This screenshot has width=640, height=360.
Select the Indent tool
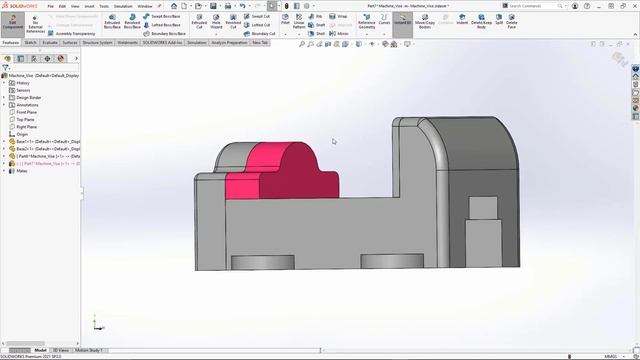click(x=462, y=19)
